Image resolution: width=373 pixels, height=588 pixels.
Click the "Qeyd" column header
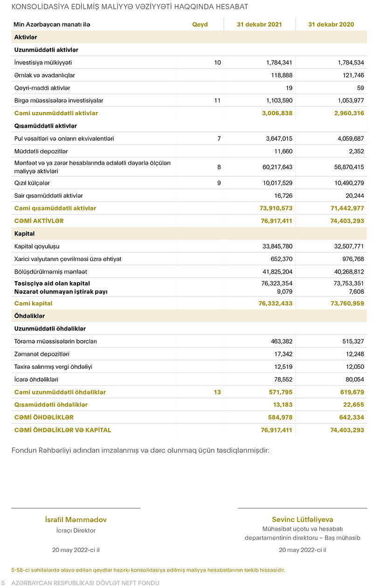tap(200, 25)
